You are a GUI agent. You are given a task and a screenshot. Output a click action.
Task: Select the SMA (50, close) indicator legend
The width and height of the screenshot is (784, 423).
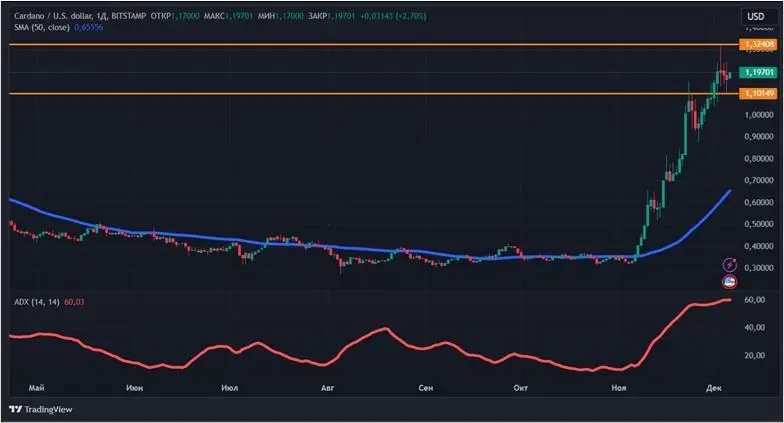click(x=42, y=29)
